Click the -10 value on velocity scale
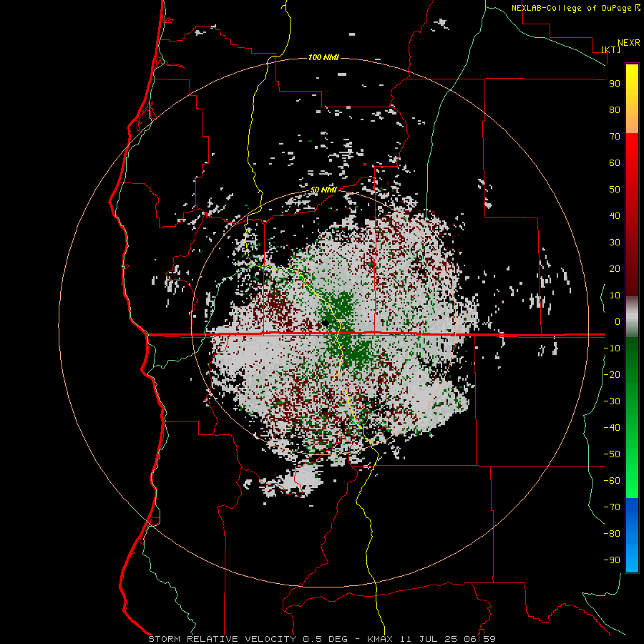This screenshot has width=644, height=644. pyautogui.click(x=612, y=348)
